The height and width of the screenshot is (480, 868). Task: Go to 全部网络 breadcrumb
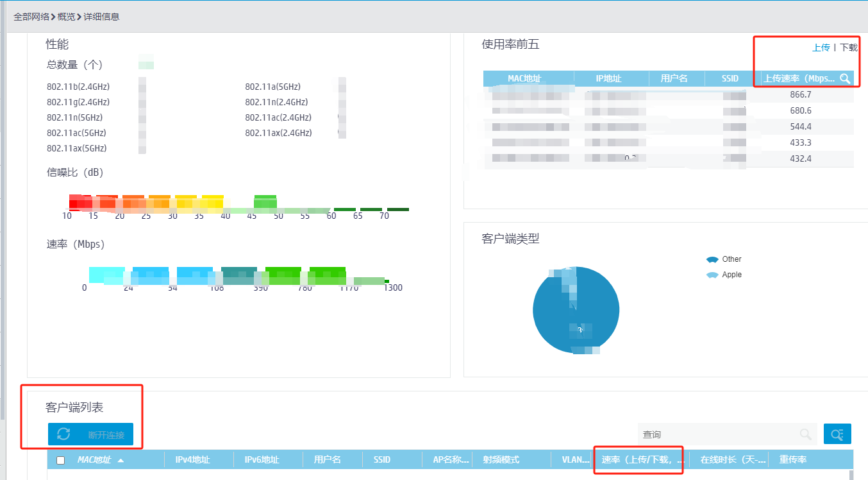(31, 17)
